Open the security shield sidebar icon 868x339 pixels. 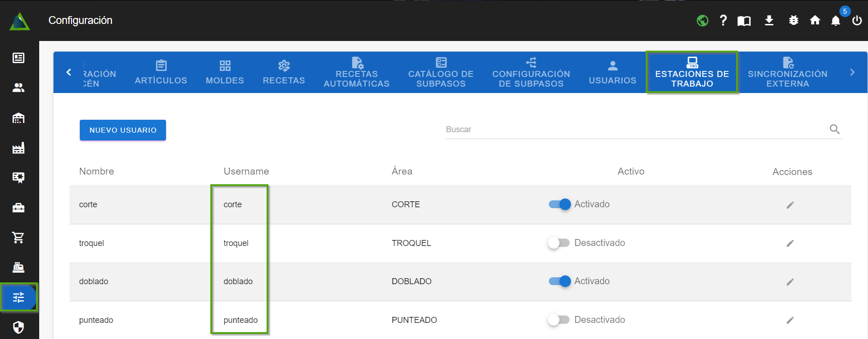click(18, 327)
